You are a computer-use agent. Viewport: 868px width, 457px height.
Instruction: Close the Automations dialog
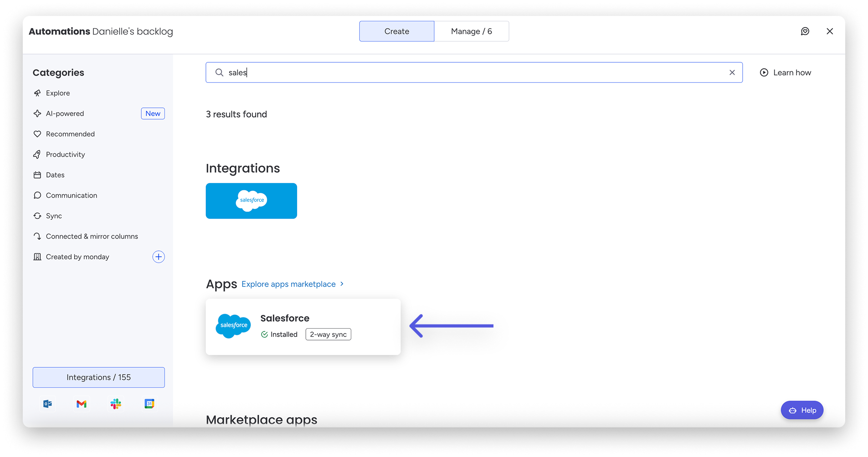point(829,31)
